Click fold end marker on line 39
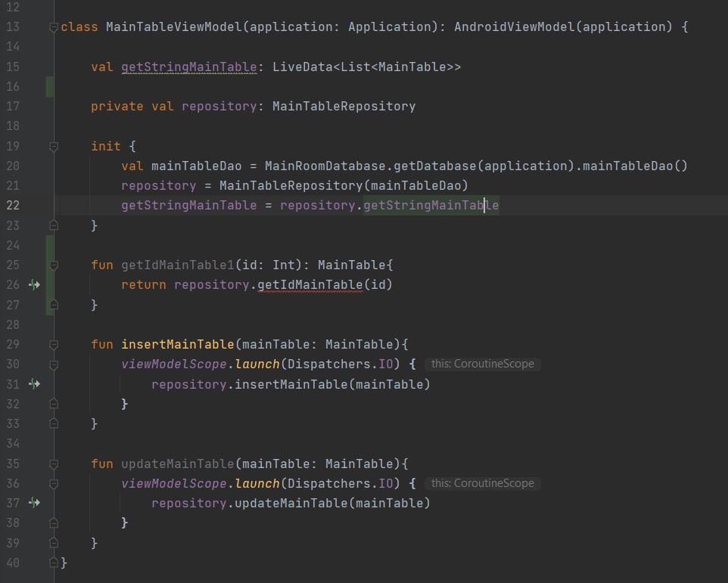 [x=54, y=543]
